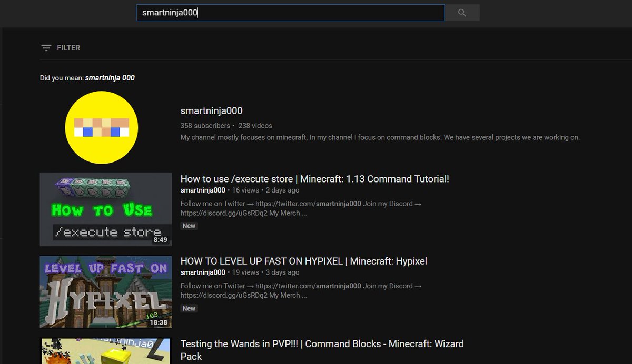Image resolution: width=632 pixels, height=364 pixels.
Task: Open Testing the Wands in PVP video title
Action: pos(322,350)
